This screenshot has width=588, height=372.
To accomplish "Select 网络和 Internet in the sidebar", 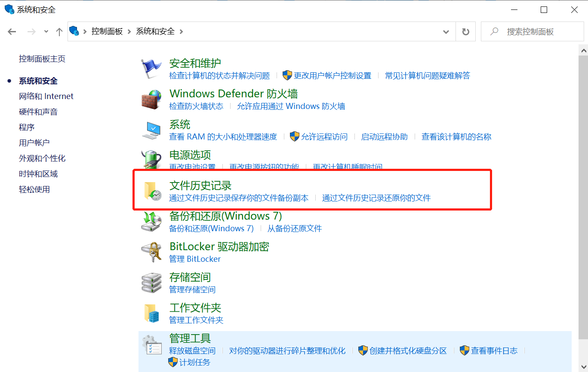I will click(x=46, y=96).
